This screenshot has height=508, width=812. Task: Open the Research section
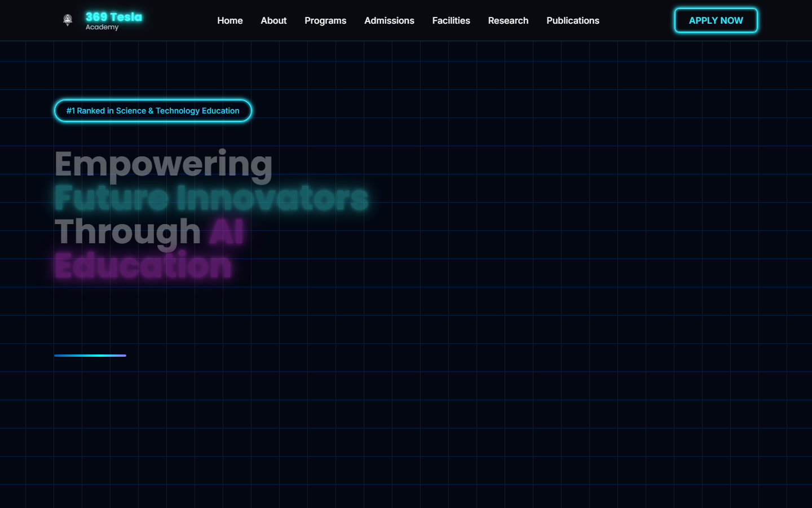(x=508, y=20)
